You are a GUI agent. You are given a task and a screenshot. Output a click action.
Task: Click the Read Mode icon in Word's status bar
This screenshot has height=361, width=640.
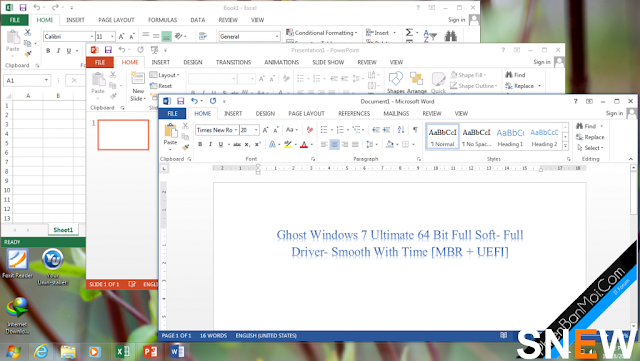pyautogui.click(x=504, y=335)
